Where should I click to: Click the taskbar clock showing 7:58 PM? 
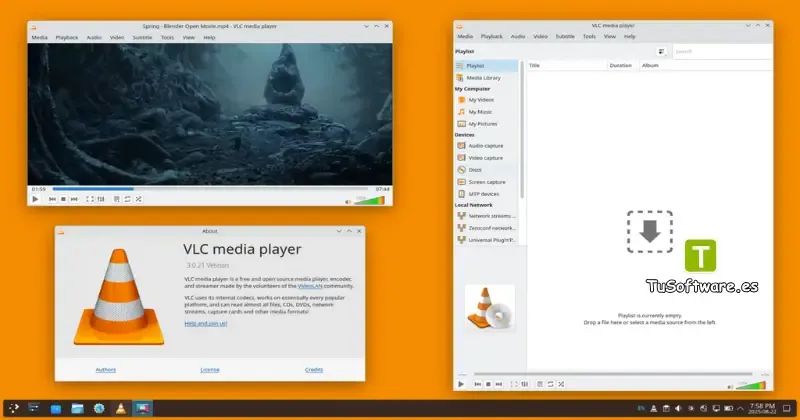coord(763,408)
